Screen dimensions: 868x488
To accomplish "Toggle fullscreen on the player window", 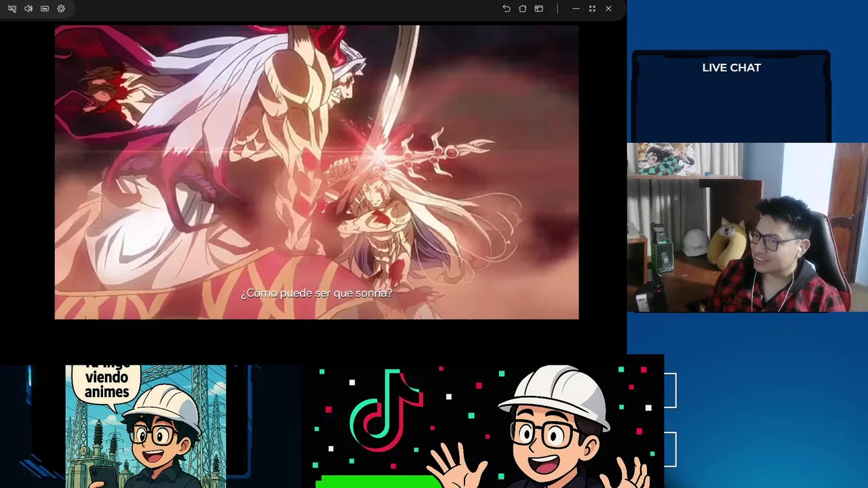I will [592, 9].
